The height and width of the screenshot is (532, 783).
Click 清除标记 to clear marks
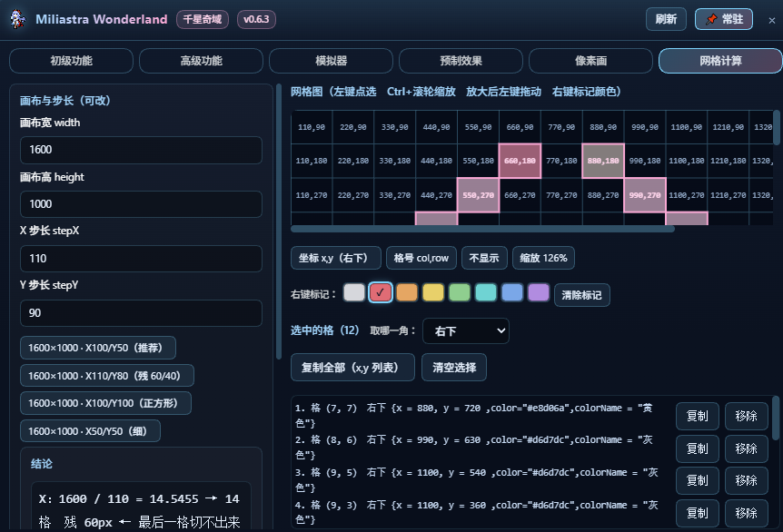(x=581, y=295)
